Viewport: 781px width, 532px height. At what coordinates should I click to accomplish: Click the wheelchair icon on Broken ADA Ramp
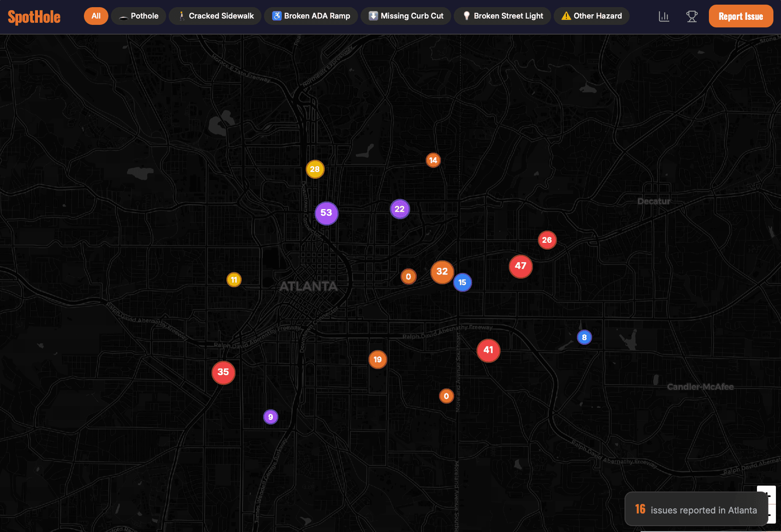click(x=277, y=16)
